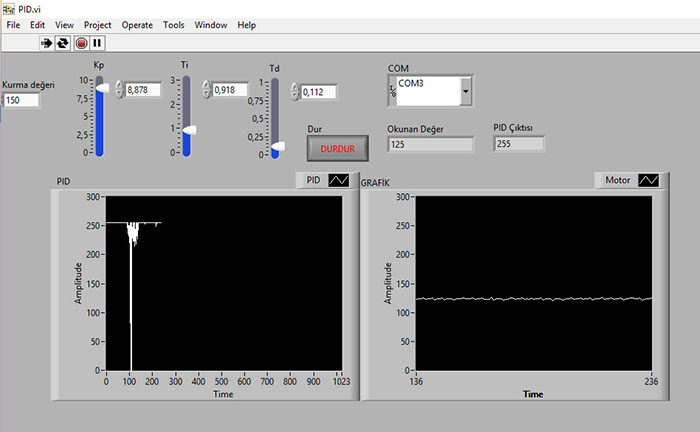This screenshot has width=700, height=432.
Task: Click the Td vertical slider handle
Action: (x=278, y=147)
